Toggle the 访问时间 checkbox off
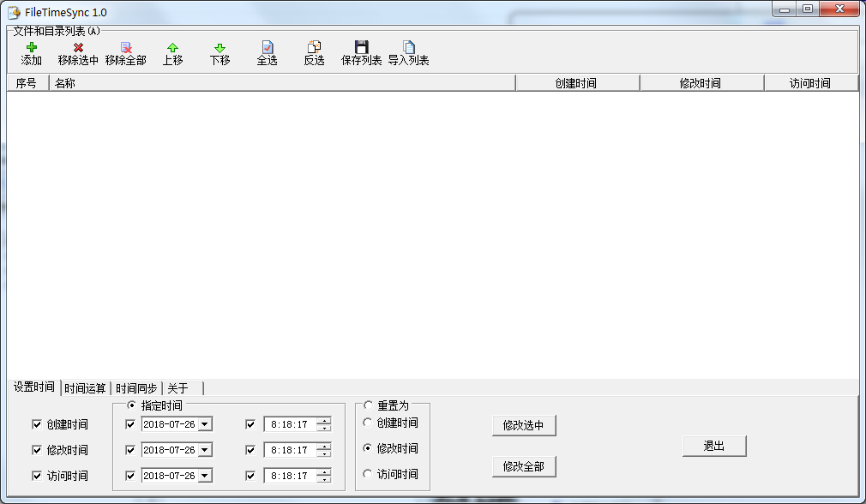The width and height of the screenshot is (866, 504). [x=35, y=475]
